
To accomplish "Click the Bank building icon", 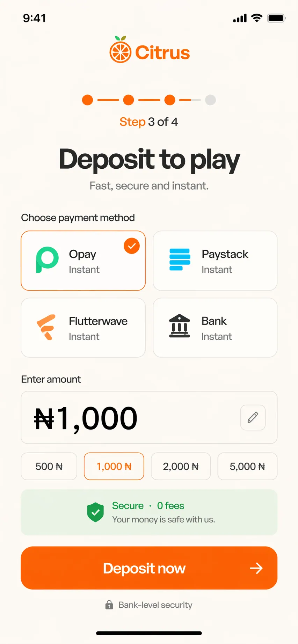I will tap(180, 326).
